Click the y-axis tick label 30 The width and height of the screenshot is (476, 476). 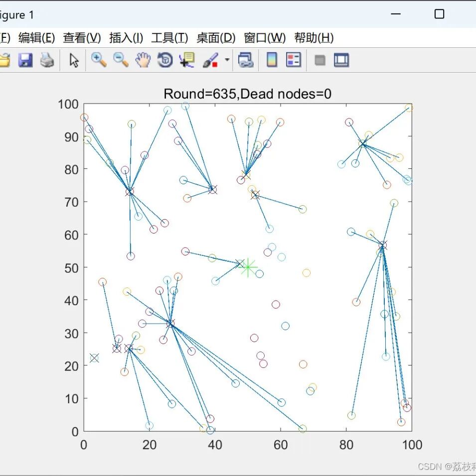click(71, 334)
